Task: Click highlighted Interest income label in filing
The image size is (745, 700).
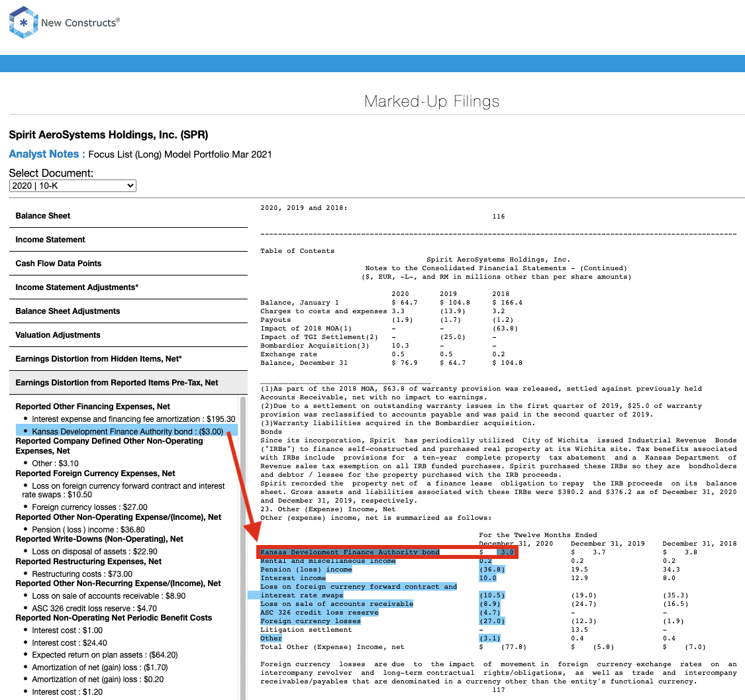Action: [293, 578]
